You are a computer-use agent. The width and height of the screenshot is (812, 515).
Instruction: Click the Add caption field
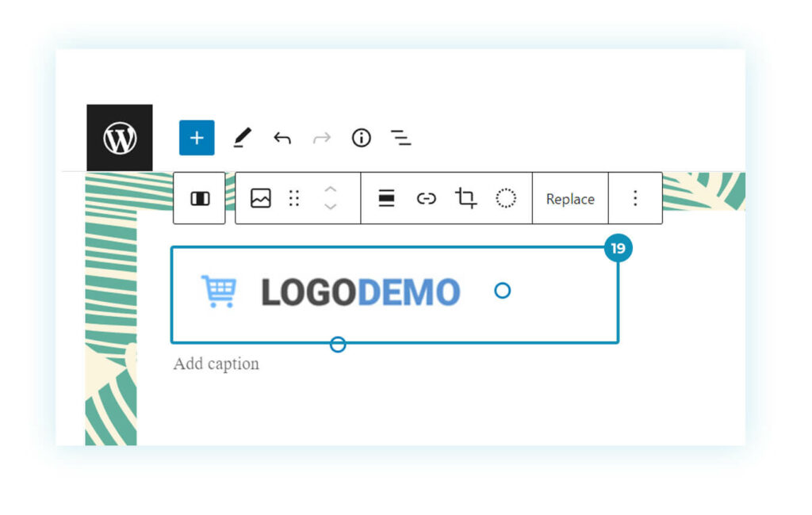(x=216, y=364)
